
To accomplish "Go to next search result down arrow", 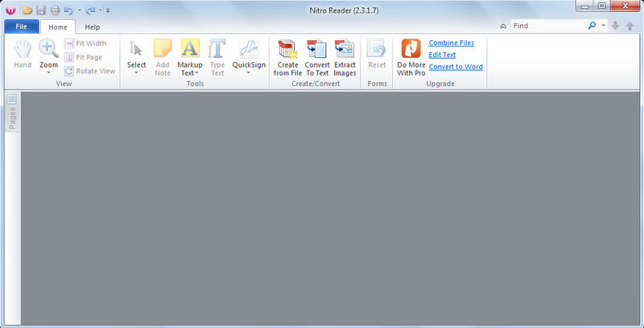I will coord(615,26).
